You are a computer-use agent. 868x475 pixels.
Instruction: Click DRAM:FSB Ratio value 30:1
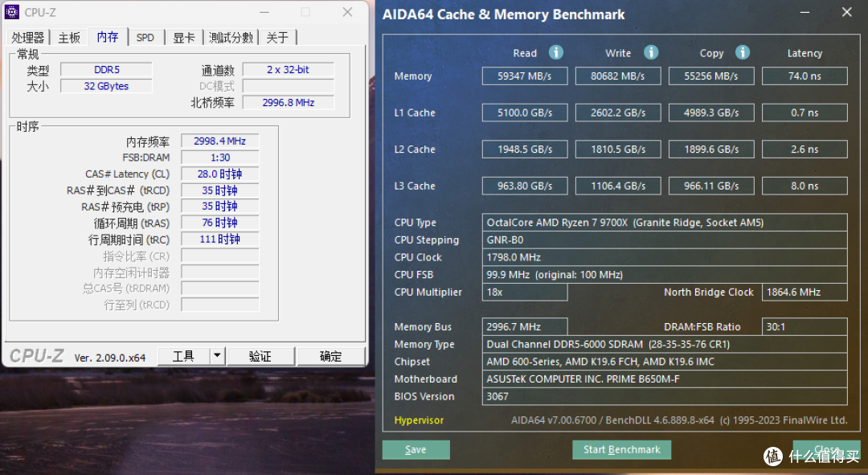(x=805, y=326)
